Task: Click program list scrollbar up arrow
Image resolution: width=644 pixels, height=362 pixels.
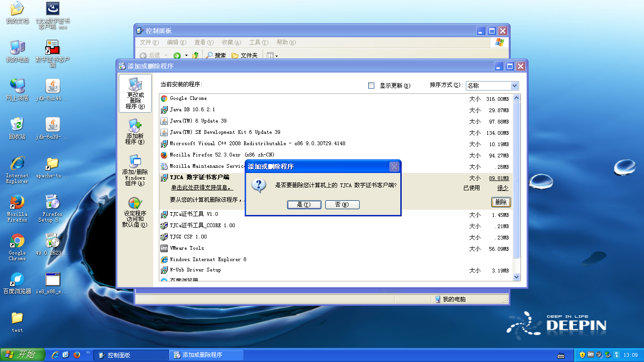Action: [x=516, y=98]
